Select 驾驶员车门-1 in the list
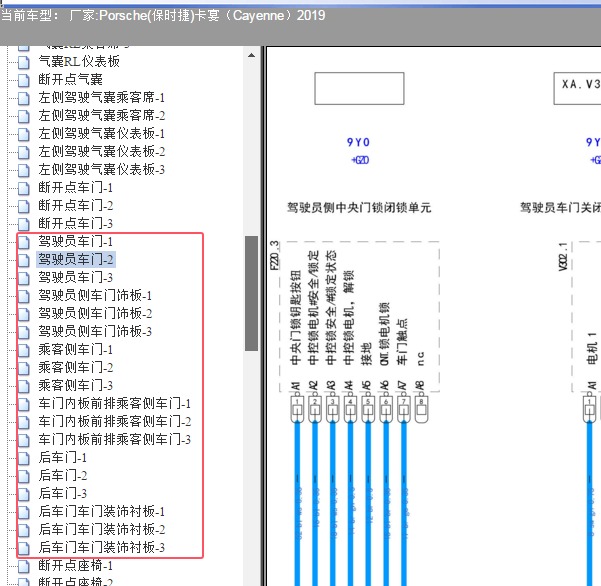Screen dimensions: 601x586 point(76,241)
